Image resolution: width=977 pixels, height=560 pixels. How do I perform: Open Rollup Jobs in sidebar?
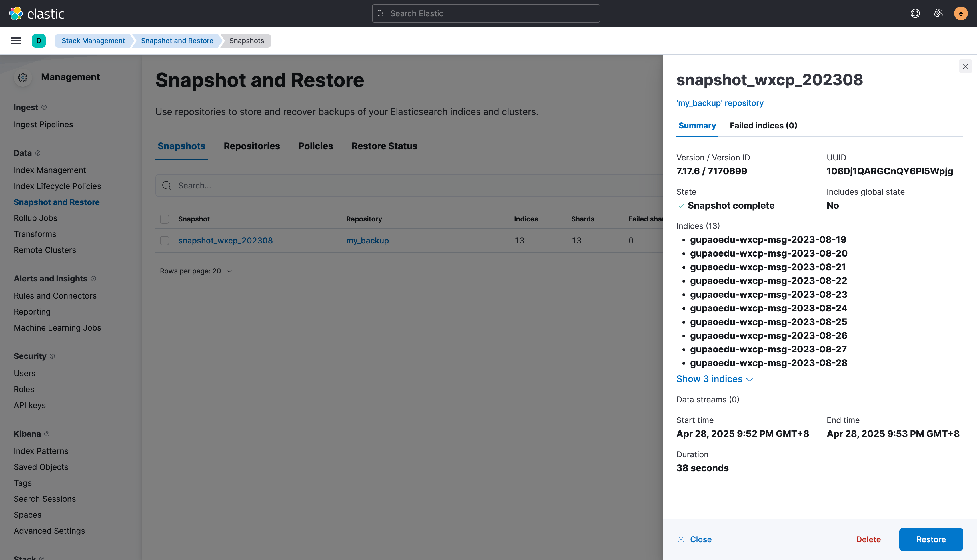click(x=35, y=218)
